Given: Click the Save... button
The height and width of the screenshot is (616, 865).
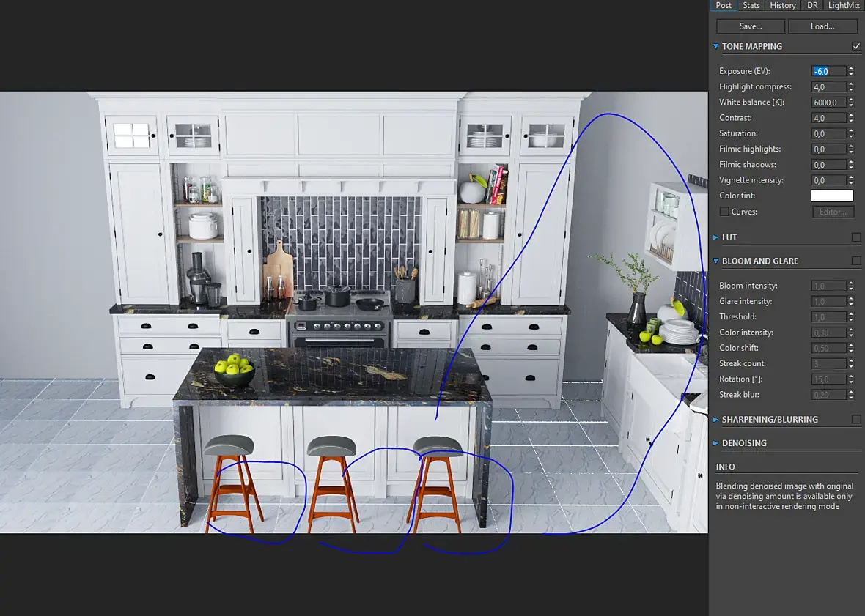Looking at the screenshot, I should [x=751, y=26].
